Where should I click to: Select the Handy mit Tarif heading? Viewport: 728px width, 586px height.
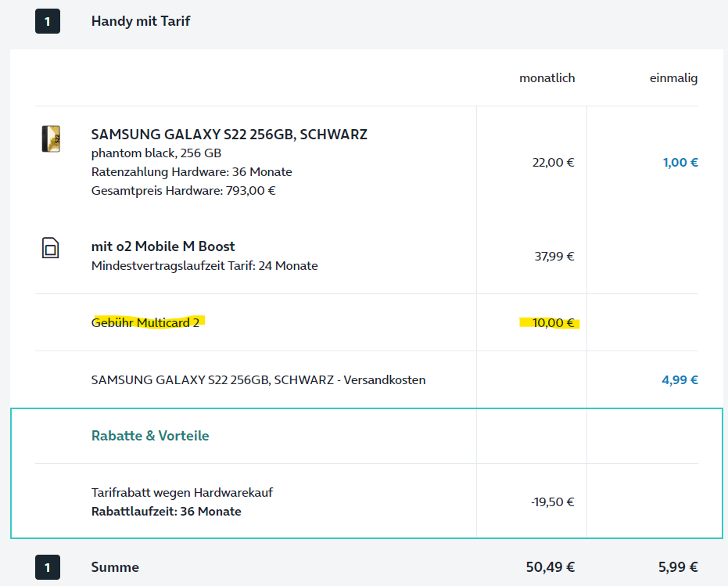[x=141, y=21]
